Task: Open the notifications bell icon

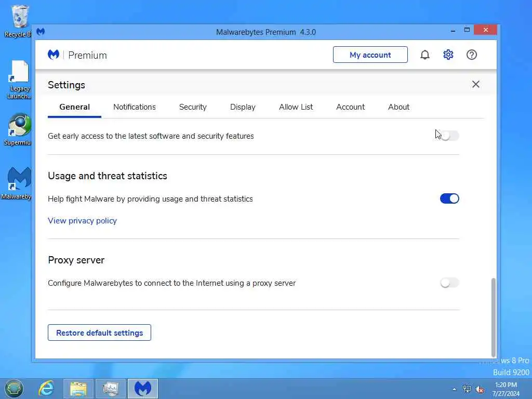Action: pyautogui.click(x=425, y=55)
